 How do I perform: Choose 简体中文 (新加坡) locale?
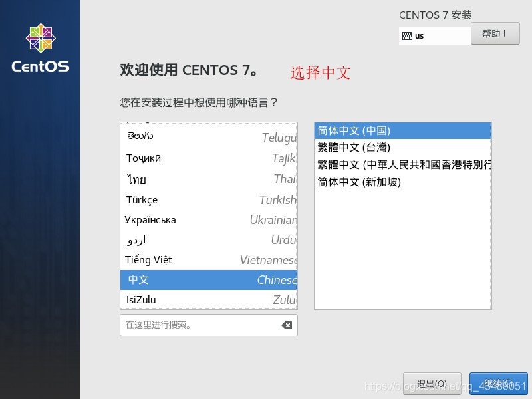click(x=403, y=182)
